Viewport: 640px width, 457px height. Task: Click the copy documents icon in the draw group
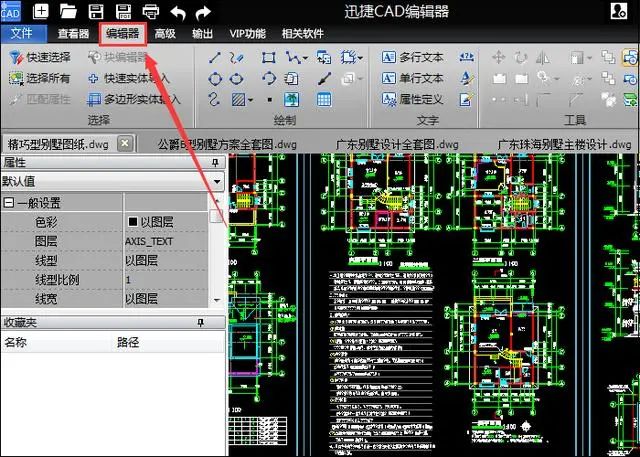291,78
